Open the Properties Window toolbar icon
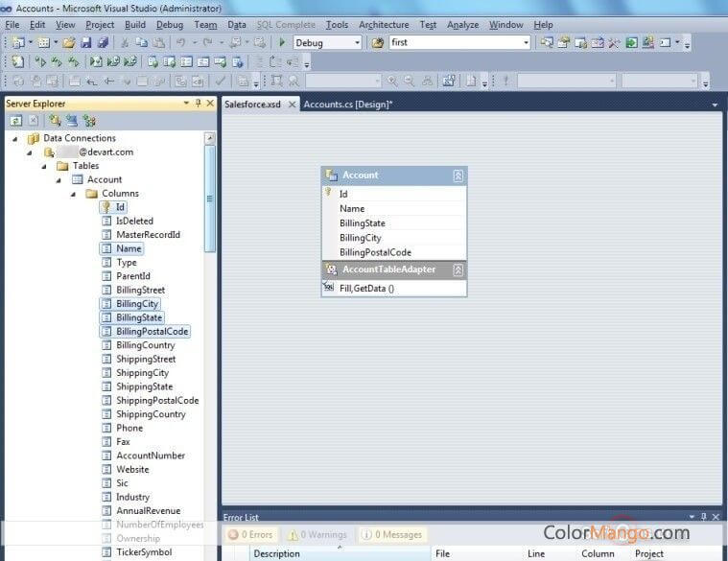728x561 pixels. pos(564,43)
